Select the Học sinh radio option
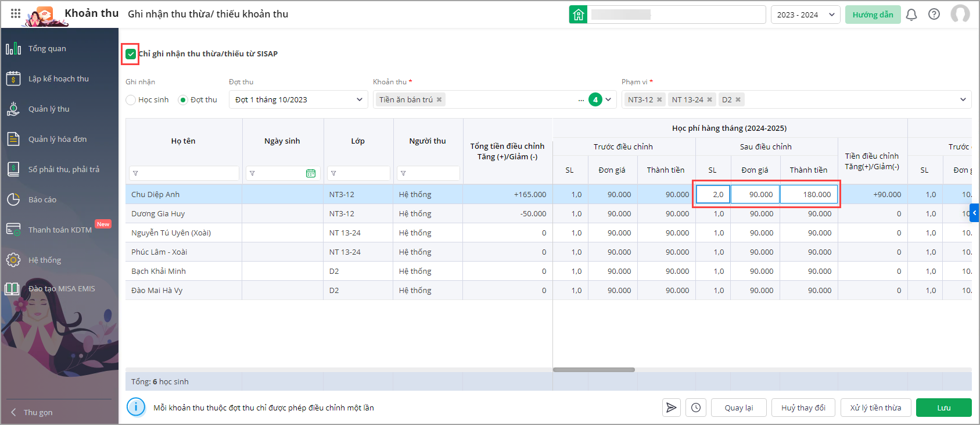The image size is (980, 425). 131,100
